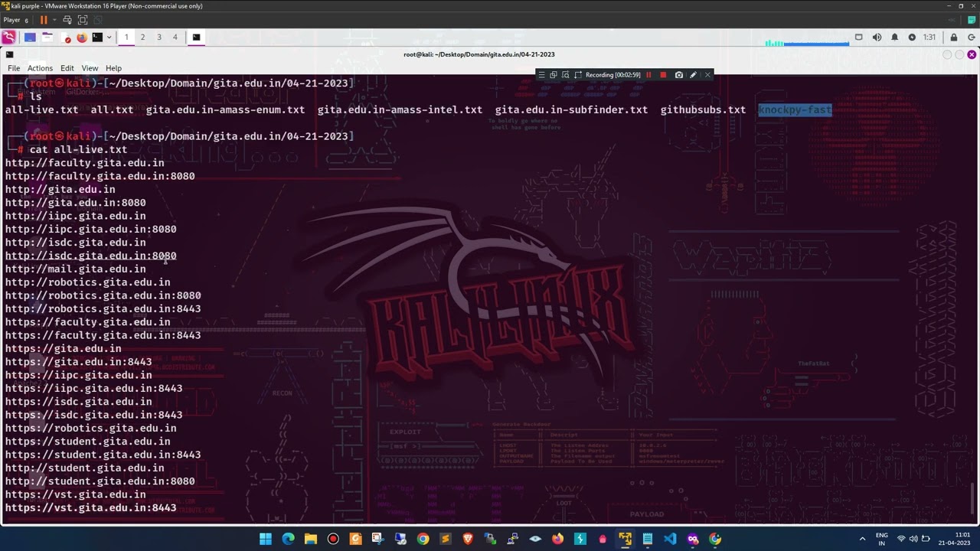
Task: Enter VMware full screen mode
Action: (x=83, y=20)
